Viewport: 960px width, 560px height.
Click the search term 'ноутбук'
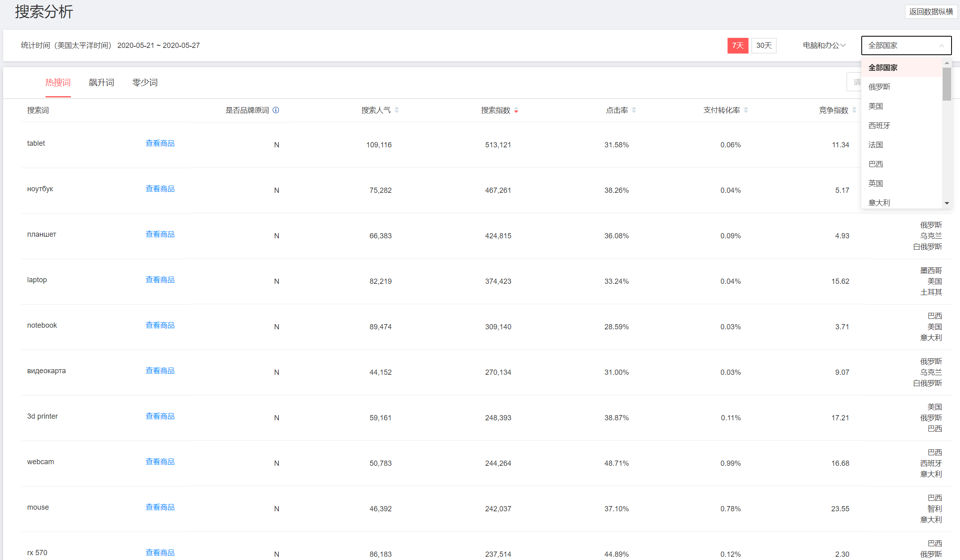[x=40, y=189]
